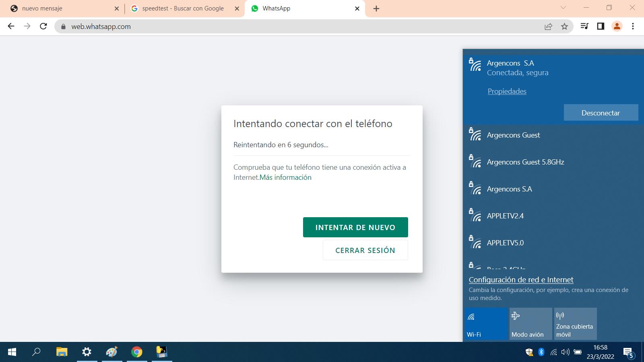Close the speedtest tab
The image size is (644, 362).
coord(237,8)
